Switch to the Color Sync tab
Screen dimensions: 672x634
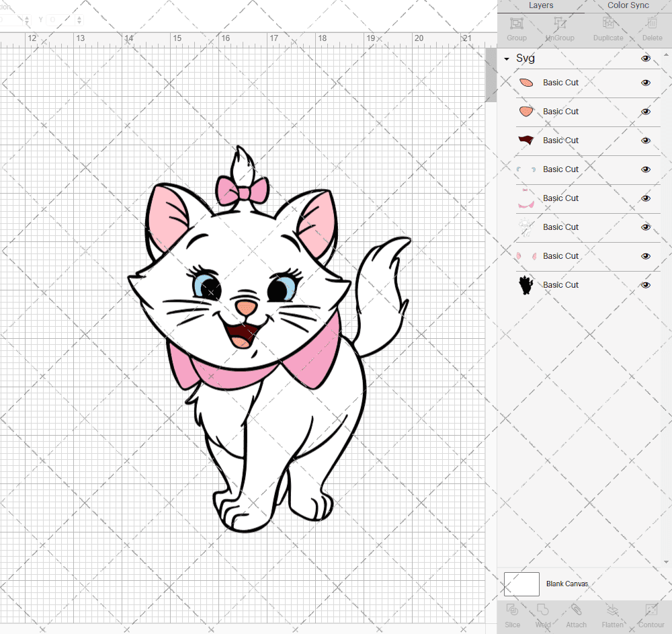click(x=628, y=5)
